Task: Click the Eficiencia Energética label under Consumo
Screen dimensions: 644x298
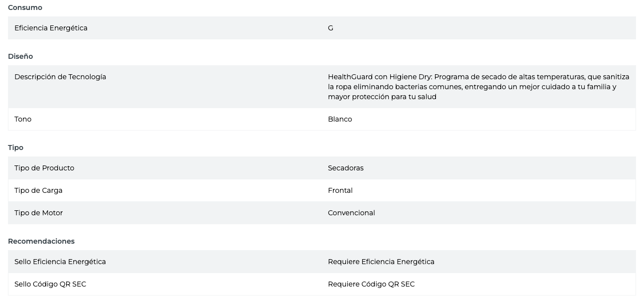Action: click(51, 28)
